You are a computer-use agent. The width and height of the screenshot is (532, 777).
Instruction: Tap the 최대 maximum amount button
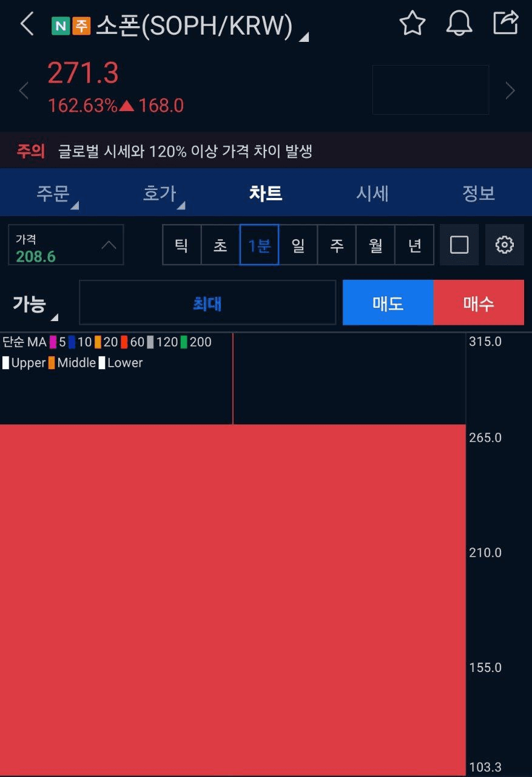coord(207,302)
